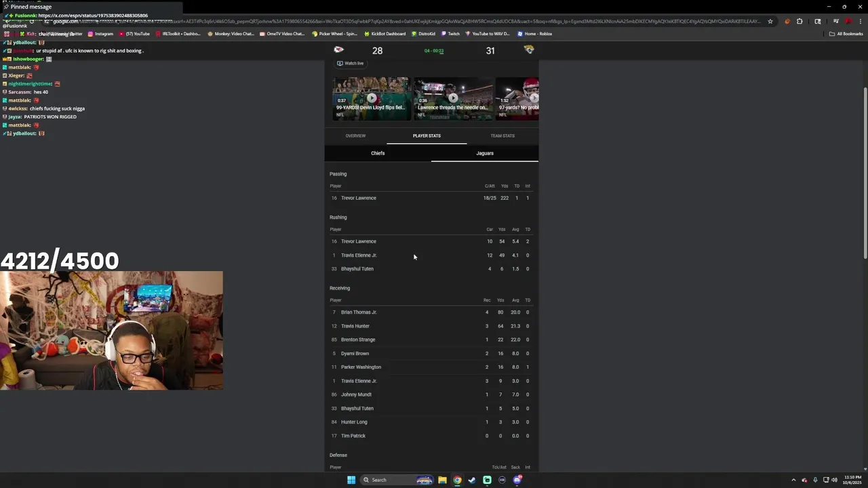Select Brian Thomas Jr. receiving row
The width and height of the screenshot is (868, 488).
click(x=431, y=312)
